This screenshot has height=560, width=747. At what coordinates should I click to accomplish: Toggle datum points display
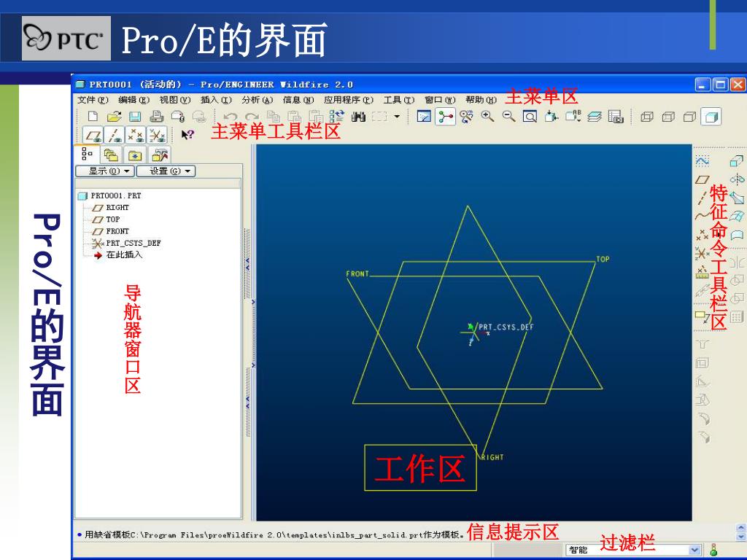coord(136,135)
